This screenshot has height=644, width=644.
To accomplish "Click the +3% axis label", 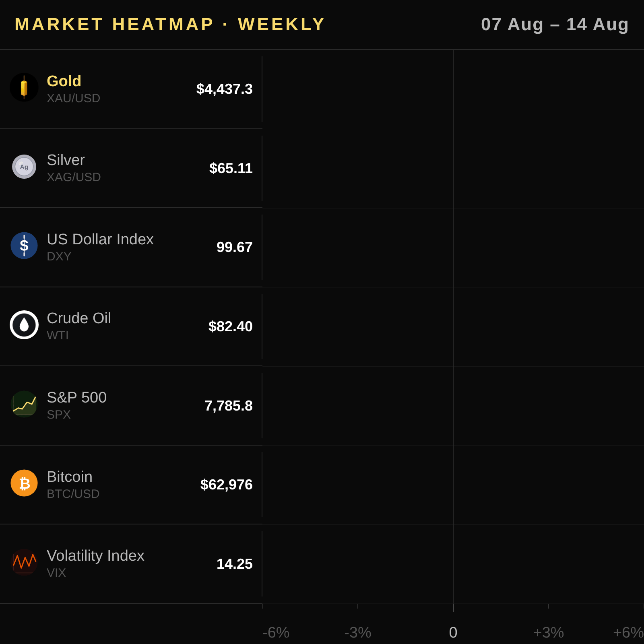I will point(548,633).
